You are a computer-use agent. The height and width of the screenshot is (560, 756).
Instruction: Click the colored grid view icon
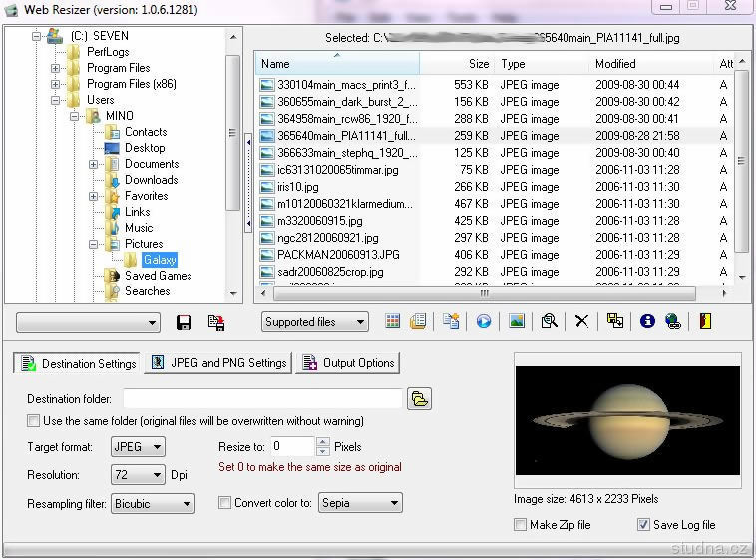click(x=393, y=322)
